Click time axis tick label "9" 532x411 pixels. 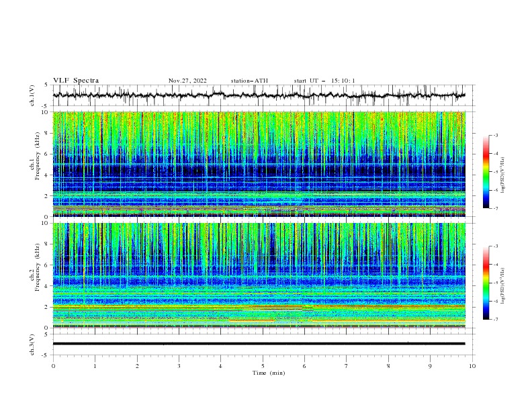pyautogui.click(x=430, y=366)
